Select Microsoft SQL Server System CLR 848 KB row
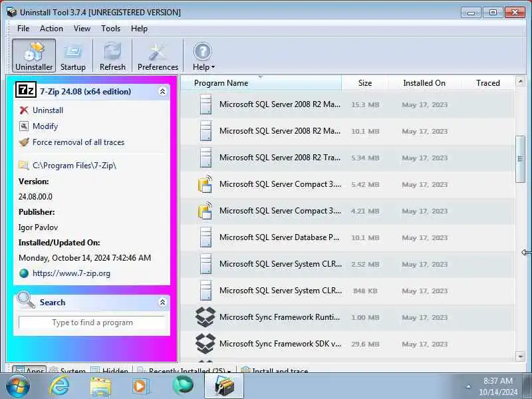 347,291
